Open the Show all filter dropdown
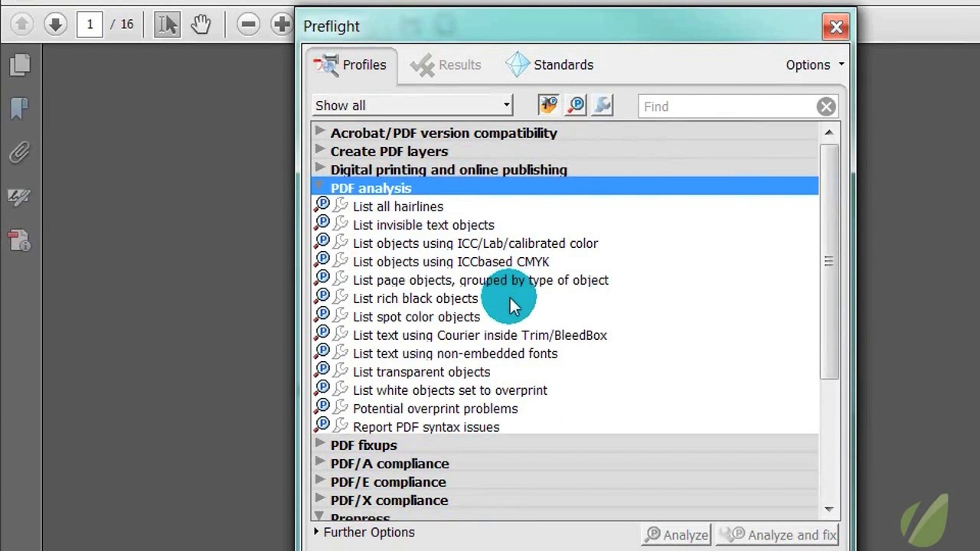Image resolution: width=980 pixels, height=551 pixels. tap(413, 105)
